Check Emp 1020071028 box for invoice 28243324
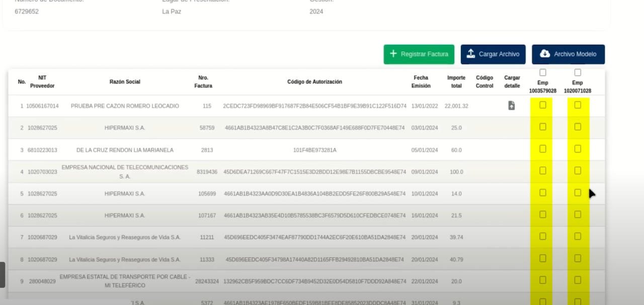Screen dimensions: 644x305 tap(578, 280)
